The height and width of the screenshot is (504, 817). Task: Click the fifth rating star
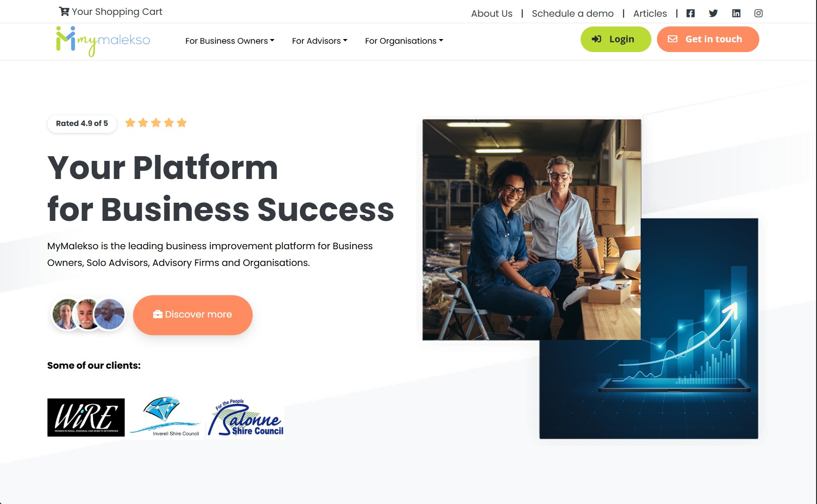(182, 123)
